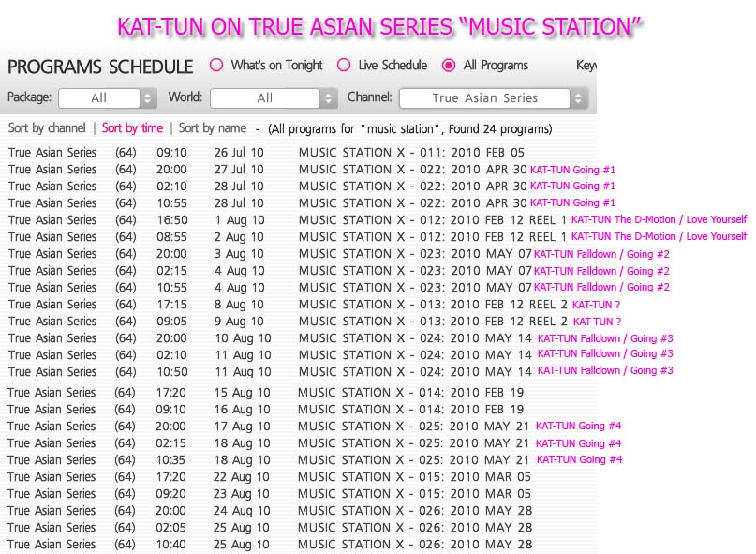Select program title airing 11 Aug 10 at 02:10
Screen dimensions: 756x554
click(415, 355)
